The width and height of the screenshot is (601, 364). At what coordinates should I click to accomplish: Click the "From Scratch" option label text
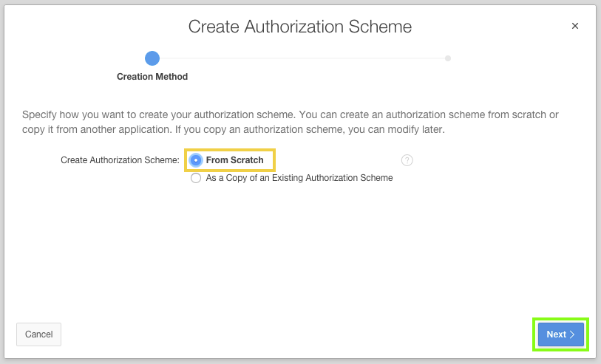click(234, 160)
